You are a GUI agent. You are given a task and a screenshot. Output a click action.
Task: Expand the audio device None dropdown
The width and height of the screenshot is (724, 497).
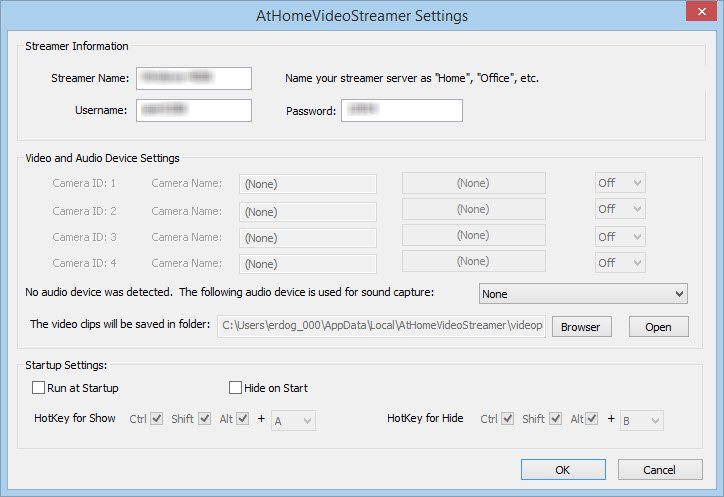point(583,294)
